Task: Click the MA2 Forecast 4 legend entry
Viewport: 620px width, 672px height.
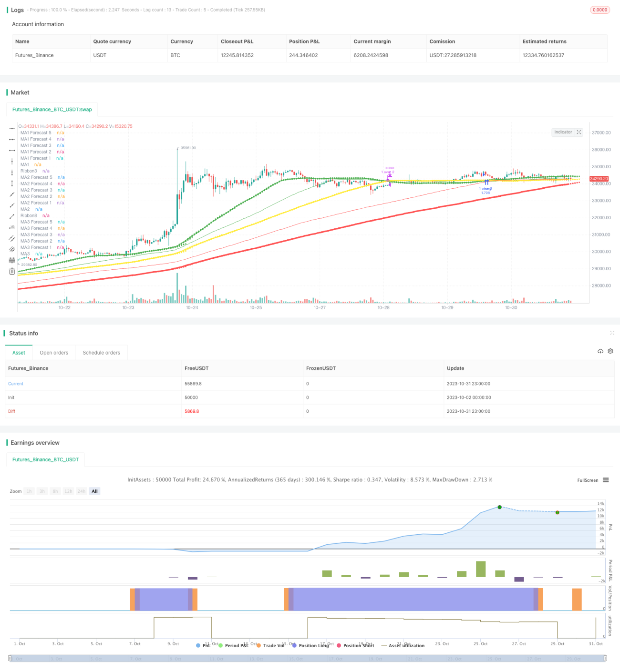Action: 42,183
